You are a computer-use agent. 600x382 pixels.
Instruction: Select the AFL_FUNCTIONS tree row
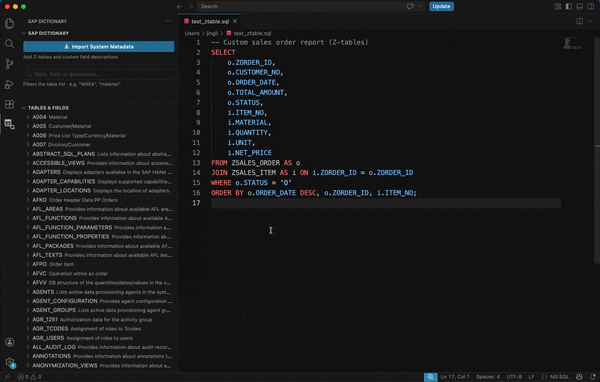tap(99, 218)
